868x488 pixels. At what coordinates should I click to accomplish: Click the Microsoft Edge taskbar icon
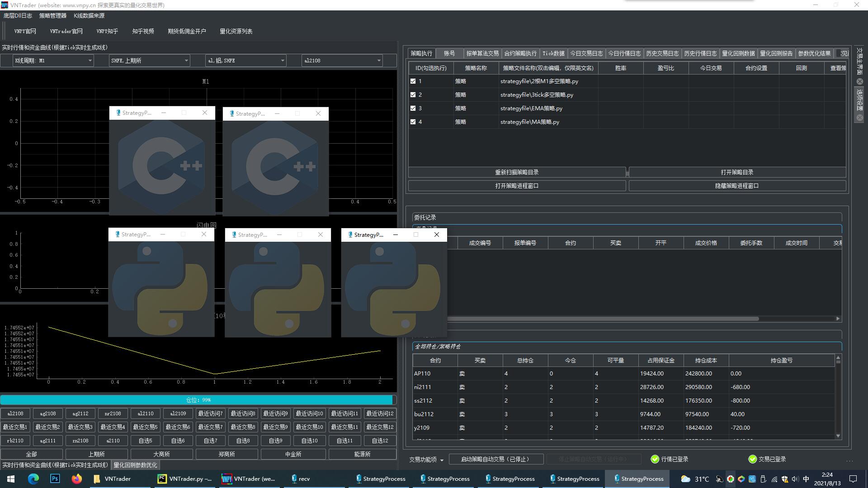click(33, 479)
